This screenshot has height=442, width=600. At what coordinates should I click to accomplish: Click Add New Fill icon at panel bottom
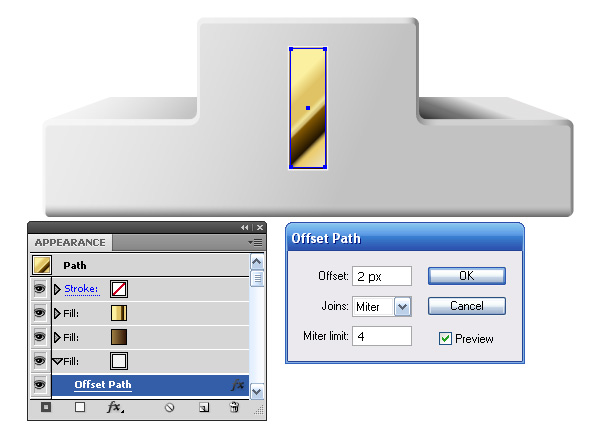click(x=80, y=407)
